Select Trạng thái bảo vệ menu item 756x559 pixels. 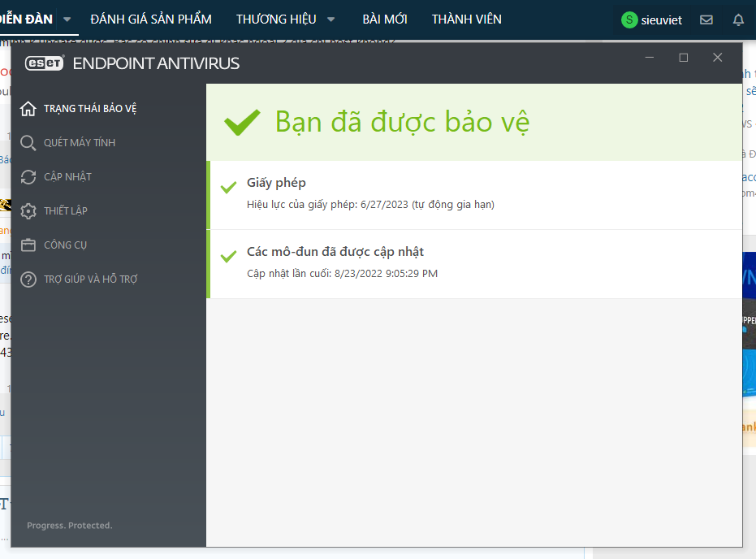[x=90, y=109]
